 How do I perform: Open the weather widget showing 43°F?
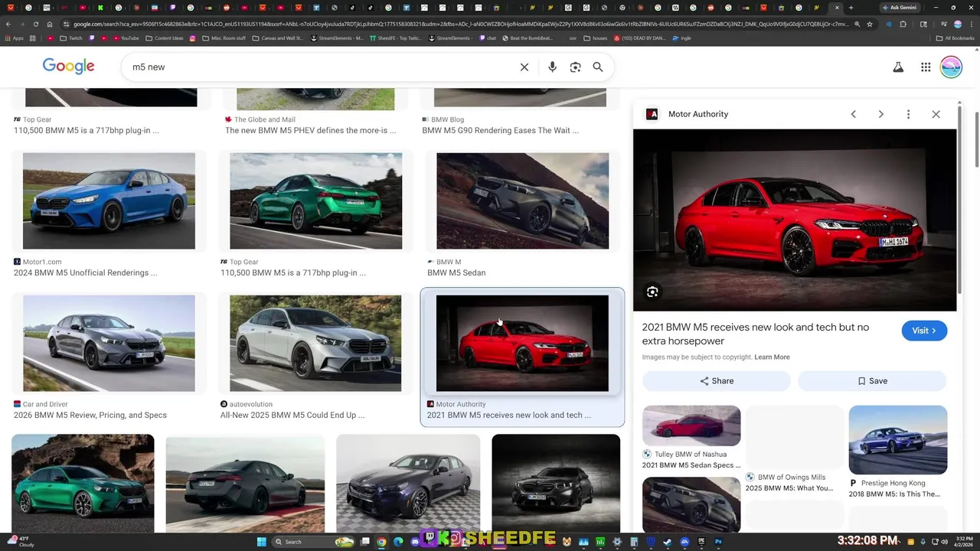tap(21, 542)
